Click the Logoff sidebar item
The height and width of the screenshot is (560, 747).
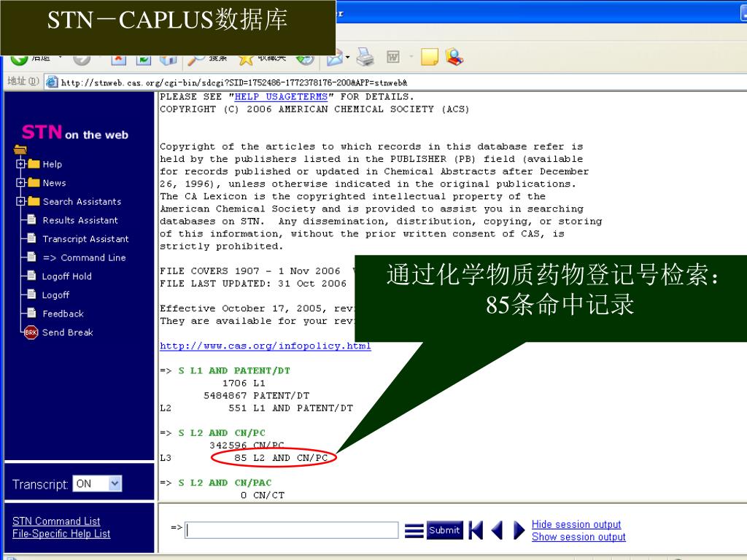pyautogui.click(x=55, y=295)
